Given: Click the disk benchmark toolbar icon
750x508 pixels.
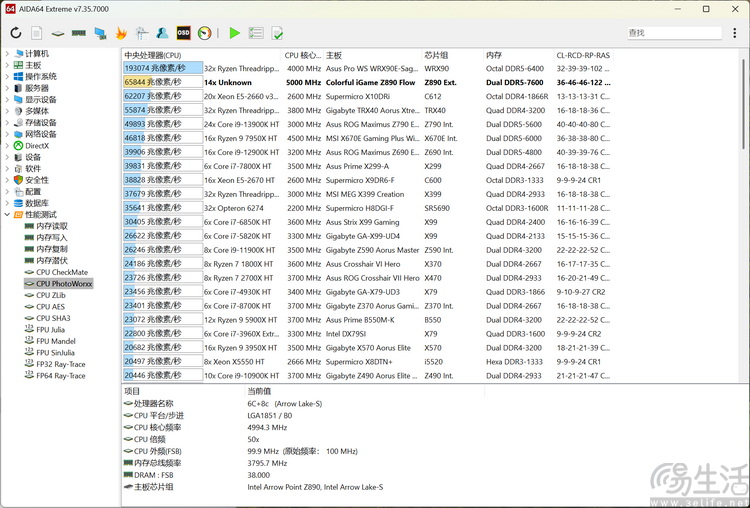Looking at the screenshot, I should point(58,33).
